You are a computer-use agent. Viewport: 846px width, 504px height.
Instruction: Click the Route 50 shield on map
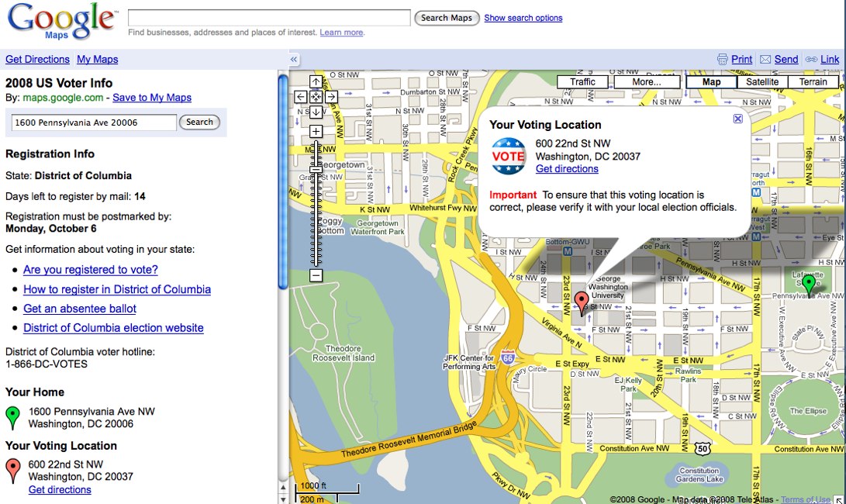tap(702, 448)
